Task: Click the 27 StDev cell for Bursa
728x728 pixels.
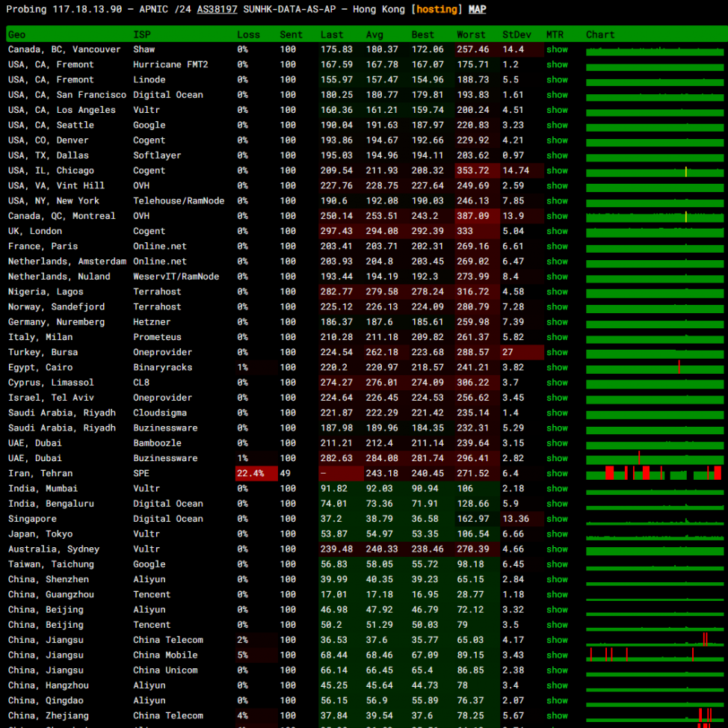Action: [522, 352]
